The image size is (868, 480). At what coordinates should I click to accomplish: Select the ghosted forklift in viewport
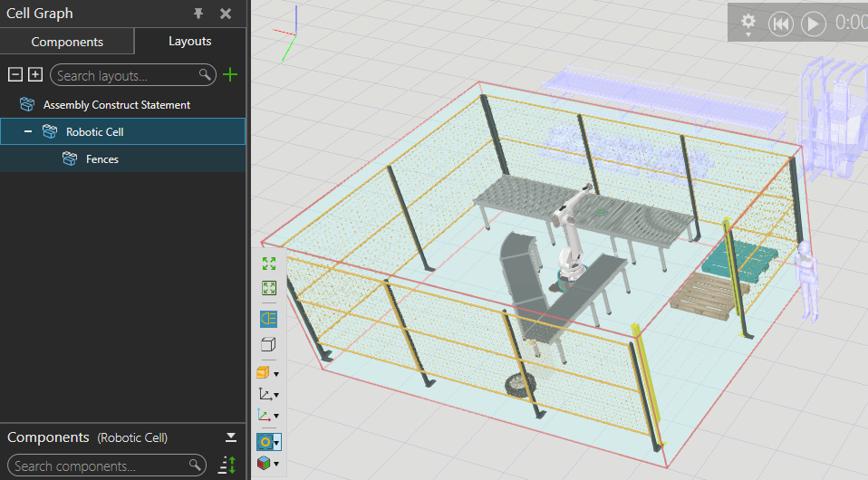point(832,119)
